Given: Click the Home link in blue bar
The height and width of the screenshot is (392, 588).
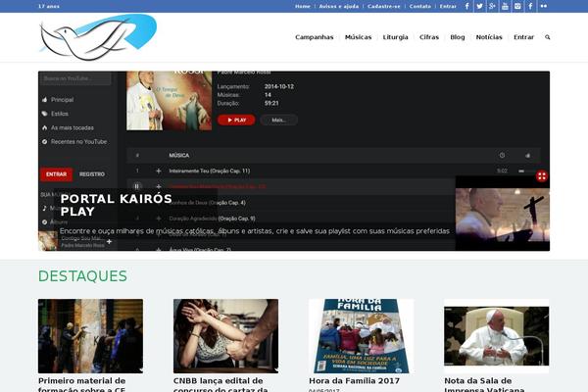Looking at the screenshot, I should pos(303,7).
